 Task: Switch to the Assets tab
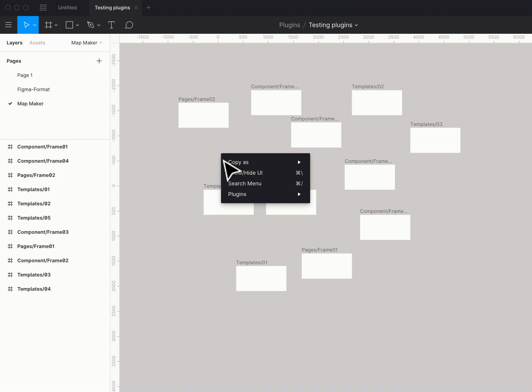(37, 43)
